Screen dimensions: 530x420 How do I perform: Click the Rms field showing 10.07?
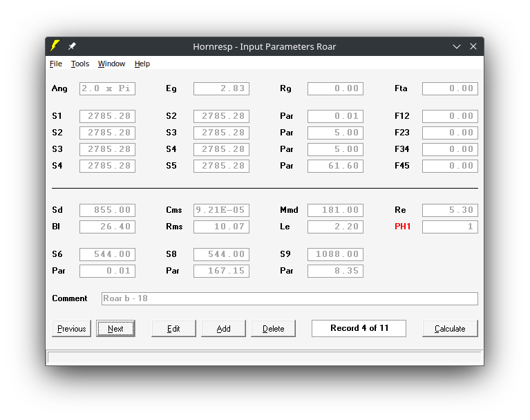(x=221, y=227)
